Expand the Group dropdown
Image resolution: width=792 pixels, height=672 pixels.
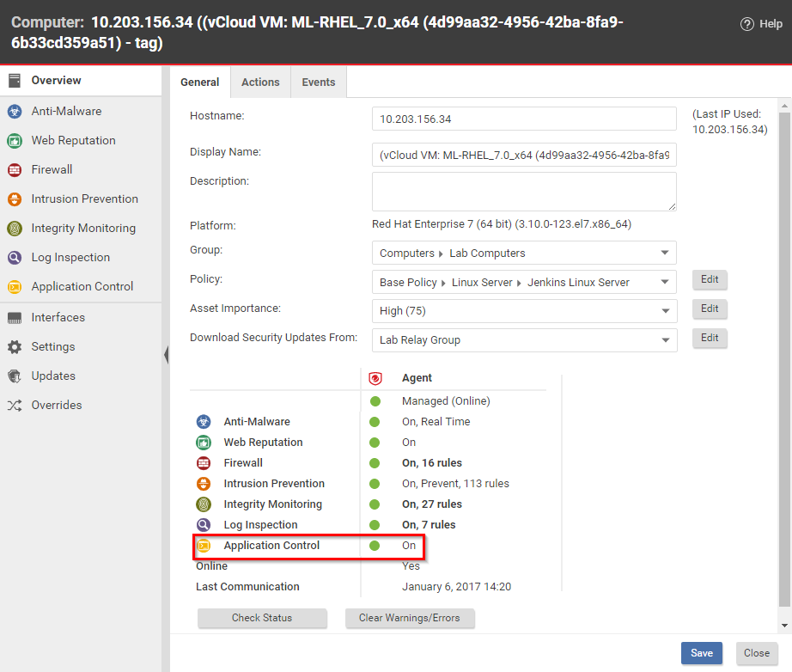(524, 253)
